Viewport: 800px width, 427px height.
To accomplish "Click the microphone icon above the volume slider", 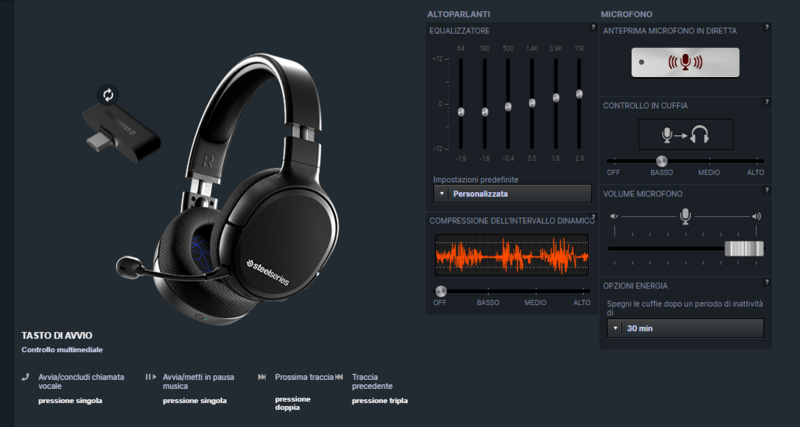I will [x=685, y=216].
